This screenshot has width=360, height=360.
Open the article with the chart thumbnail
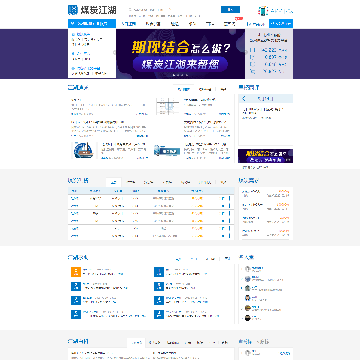click(x=168, y=106)
